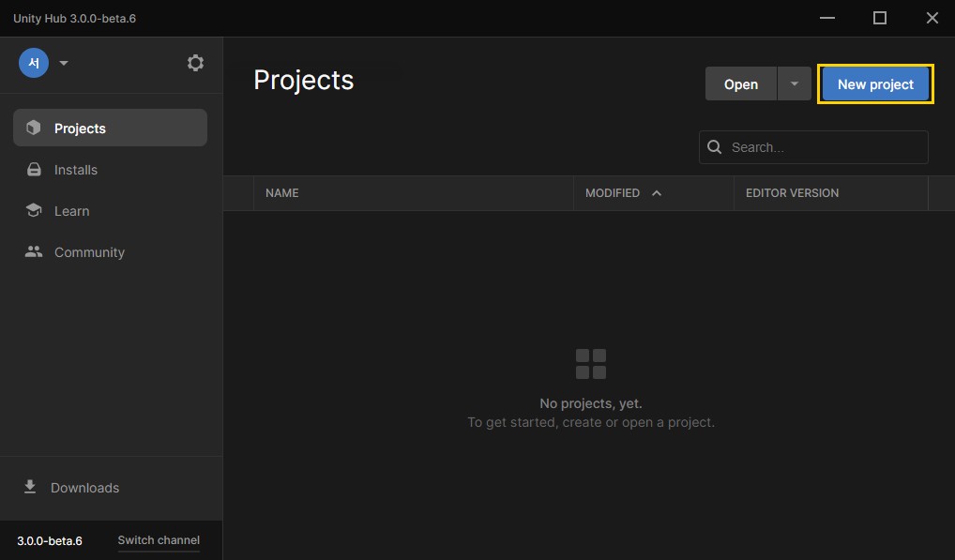This screenshot has height=560, width=955.
Task: Click the Projects cube icon in sidebar
Action: pyautogui.click(x=34, y=128)
